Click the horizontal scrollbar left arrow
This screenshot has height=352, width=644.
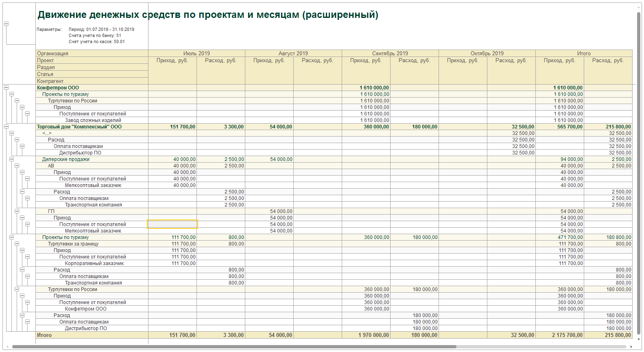8,347
